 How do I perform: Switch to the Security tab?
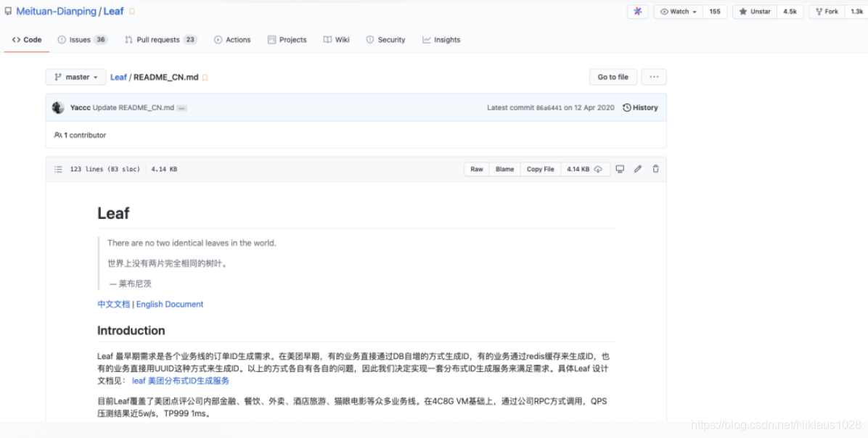[x=386, y=40]
